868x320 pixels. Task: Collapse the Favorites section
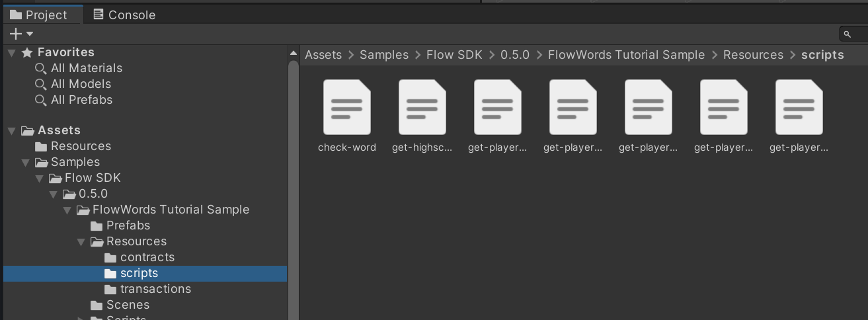pos(12,52)
